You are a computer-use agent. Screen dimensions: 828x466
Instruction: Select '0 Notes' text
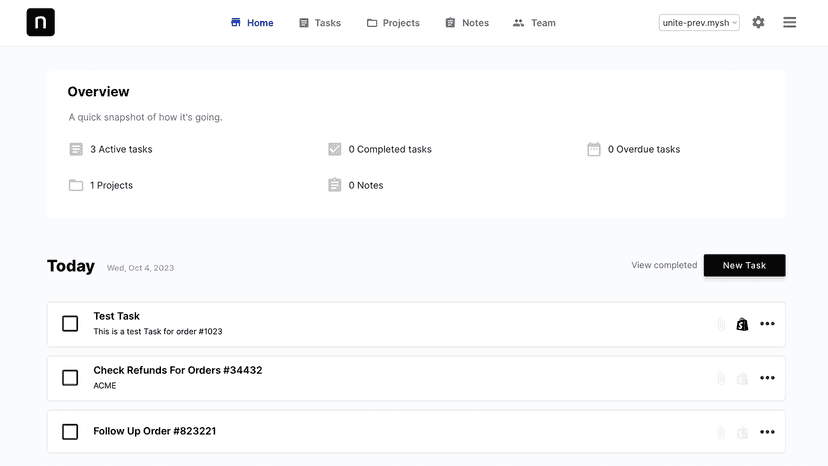366,185
